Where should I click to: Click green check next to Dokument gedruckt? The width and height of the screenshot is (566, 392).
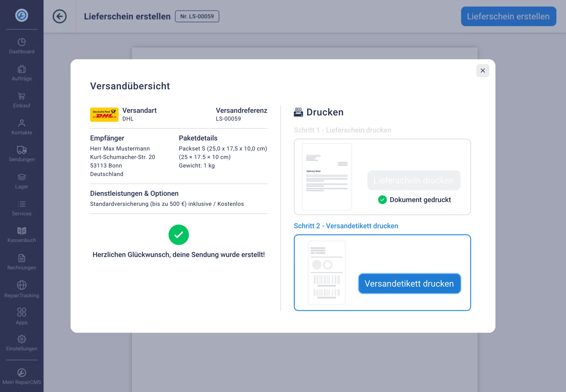tap(382, 200)
